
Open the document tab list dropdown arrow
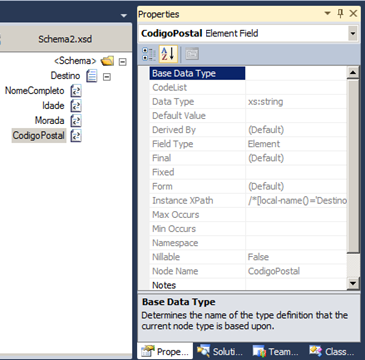(124, 16)
